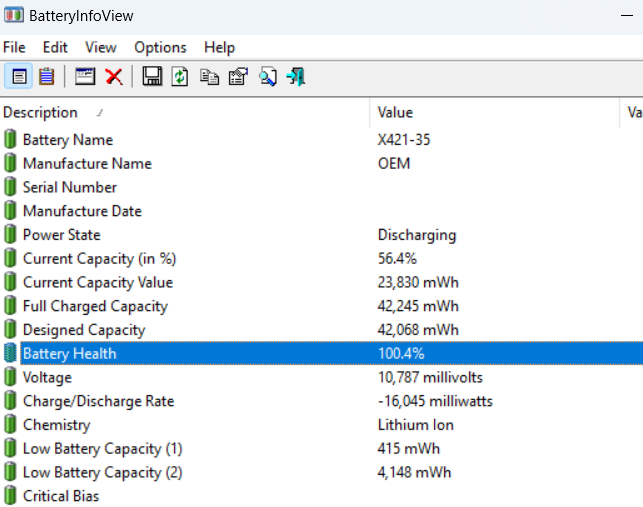
Task: Click the 42,245 mWh value cell
Action: [x=418, y=306]
